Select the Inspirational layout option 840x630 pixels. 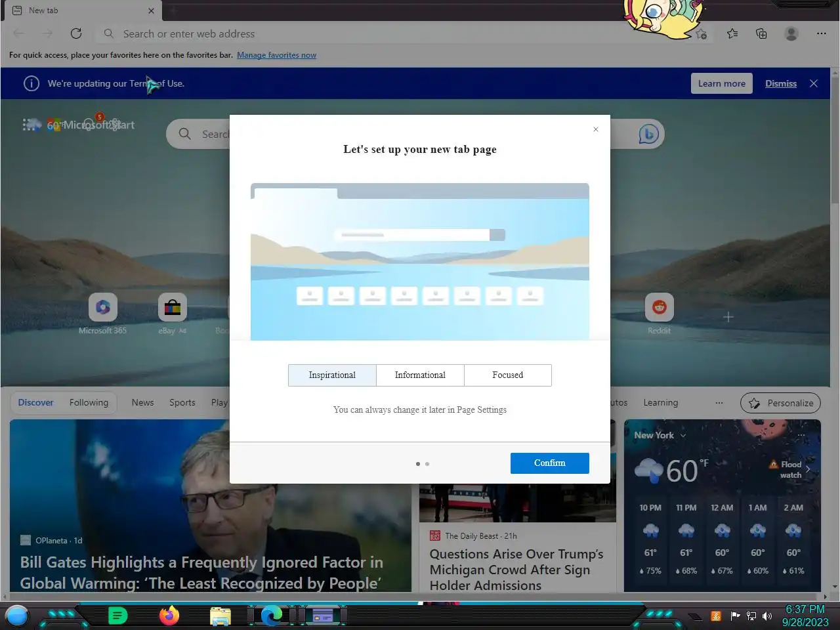point(332,375)
